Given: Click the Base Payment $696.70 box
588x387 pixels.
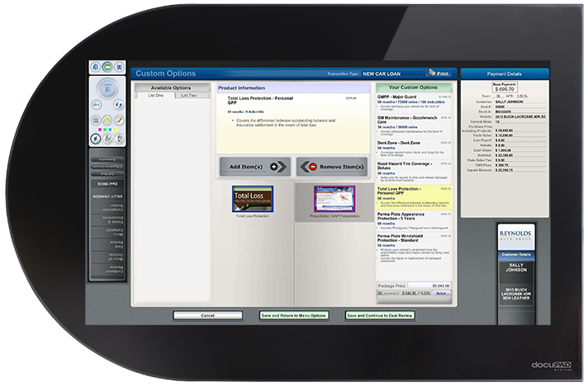Looking at the screenshot, I should [x=505, y=87].
